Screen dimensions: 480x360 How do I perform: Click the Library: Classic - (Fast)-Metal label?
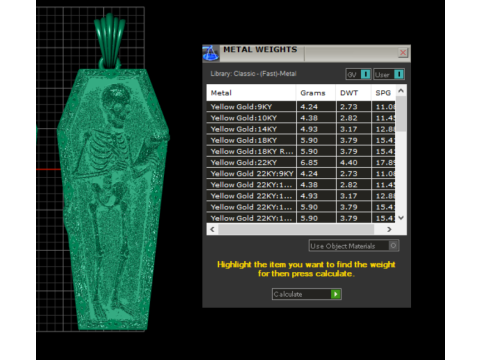click(x=253, y=74)
